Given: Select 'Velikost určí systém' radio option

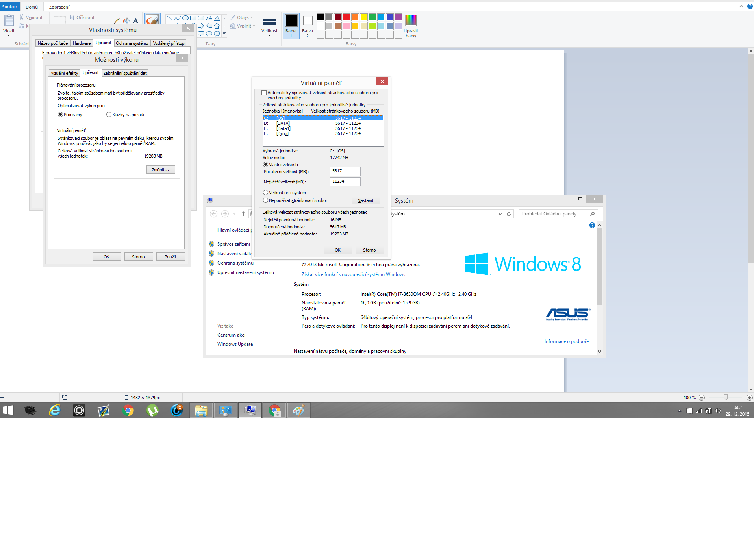Looking at the screenshot, I should [266, 193].
